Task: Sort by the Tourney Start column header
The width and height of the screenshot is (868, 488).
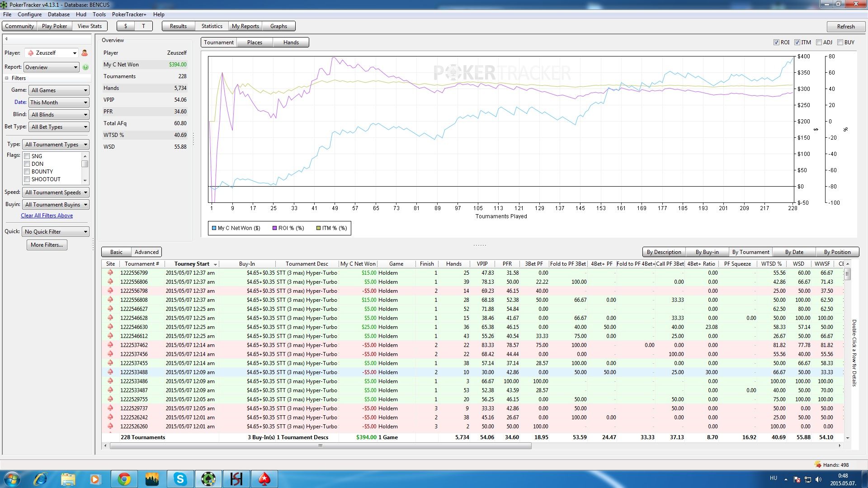Action: pos(192,264)
